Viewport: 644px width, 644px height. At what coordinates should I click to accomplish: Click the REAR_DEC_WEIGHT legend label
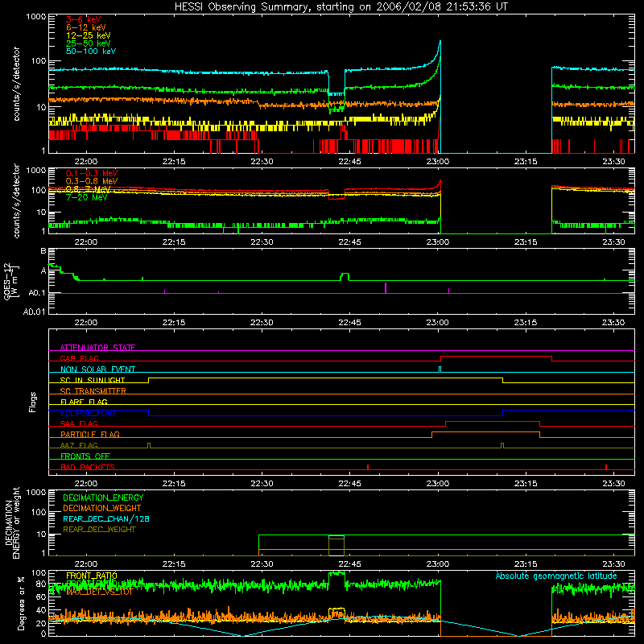click(99, 530)
